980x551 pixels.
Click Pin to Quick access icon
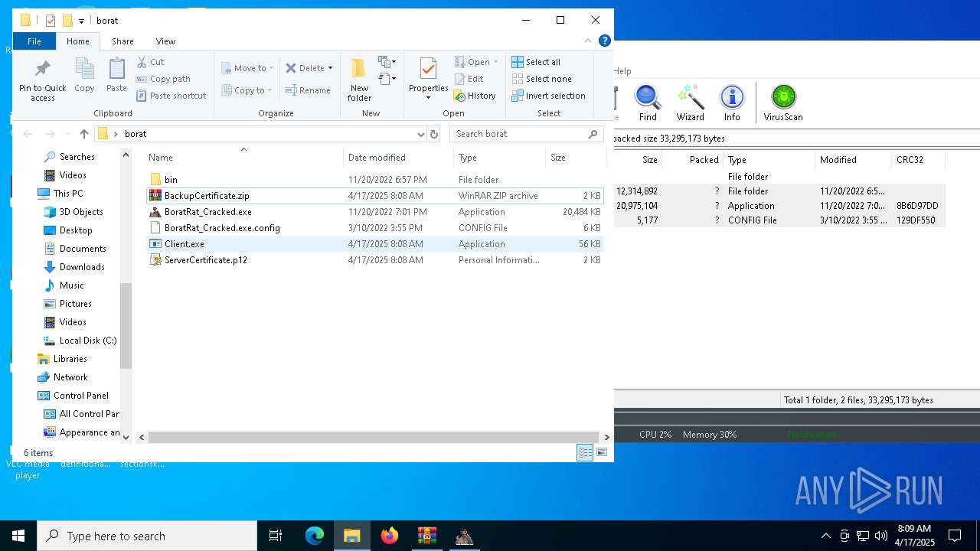43,80
